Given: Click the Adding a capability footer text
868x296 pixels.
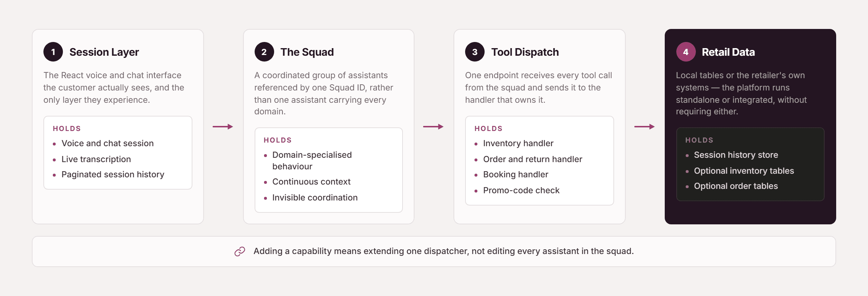Looking at the screenshot, I should click(443, 251).
